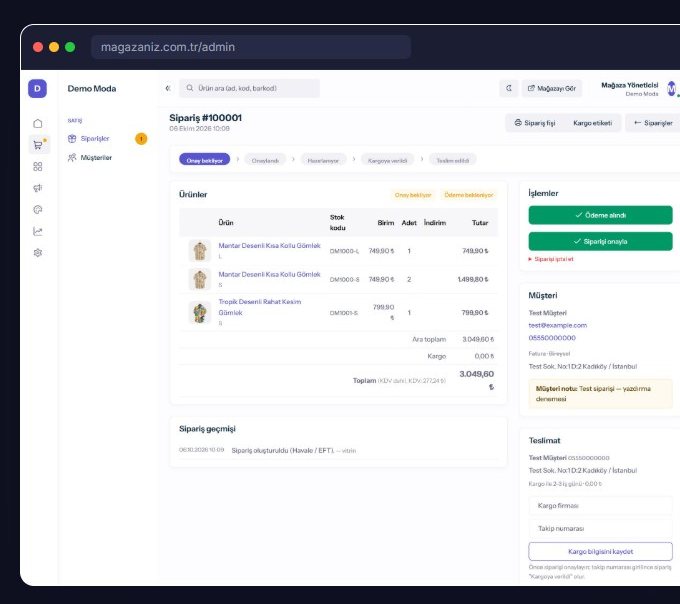
Task: Open the first Mantar Desenli Kısa Kollu Gömlek link
Action: point(269,245)
